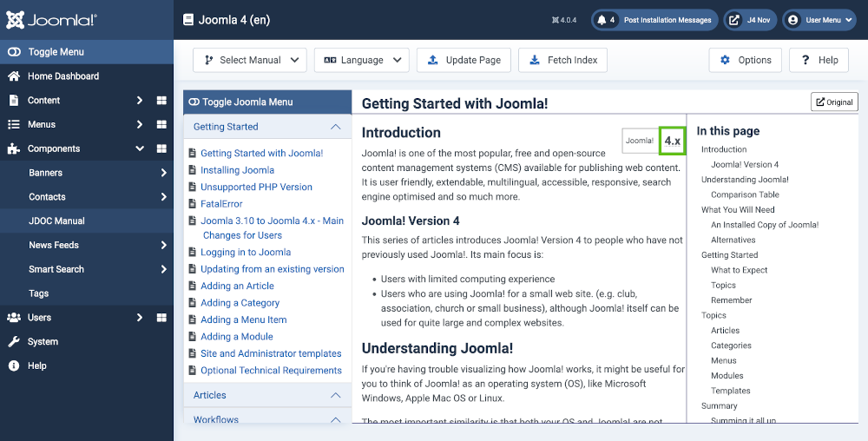Open the Language dropdown
This screenshot has height=441, width=868.
tap(361, 60)
